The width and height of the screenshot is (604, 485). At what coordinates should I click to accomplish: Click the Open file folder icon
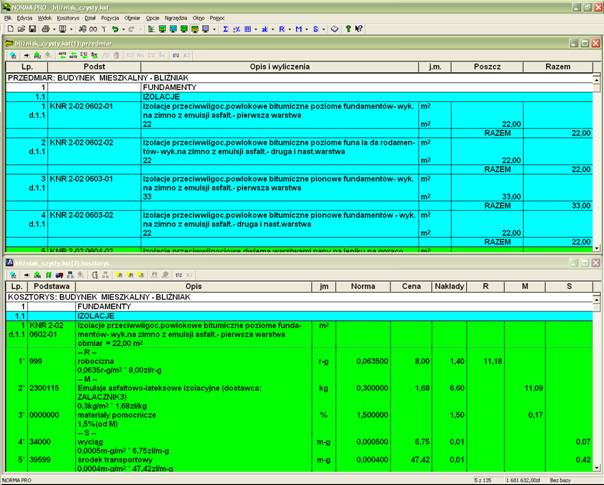coord(20,29)
